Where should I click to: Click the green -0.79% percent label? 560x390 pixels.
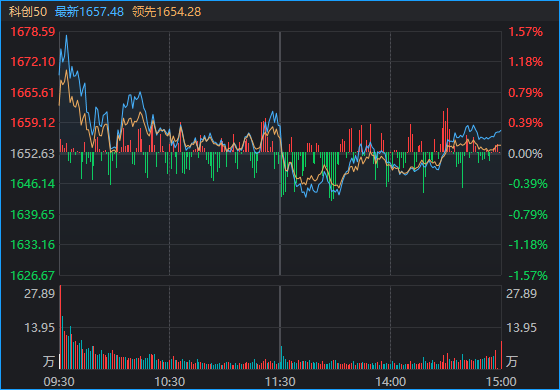pos(528,215)
